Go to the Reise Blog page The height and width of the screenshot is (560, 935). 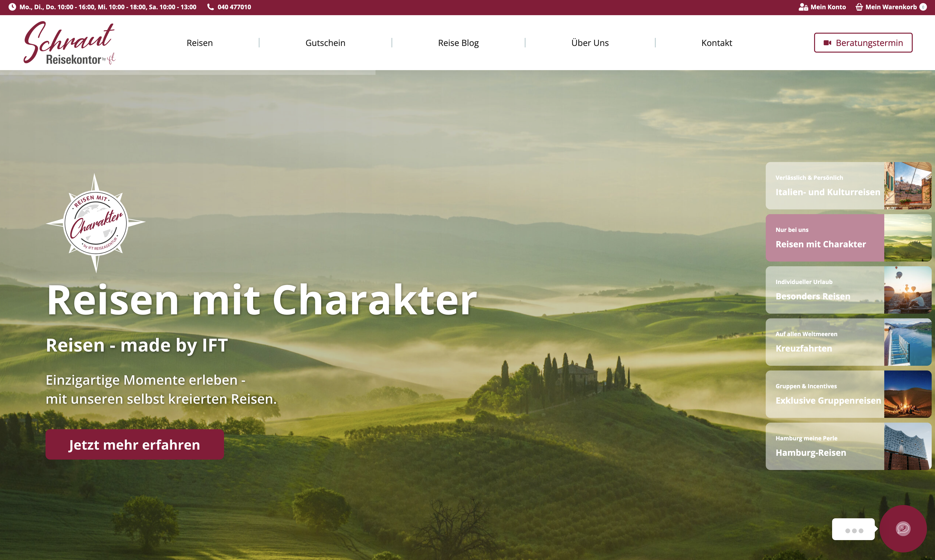[x=458, y=43]
